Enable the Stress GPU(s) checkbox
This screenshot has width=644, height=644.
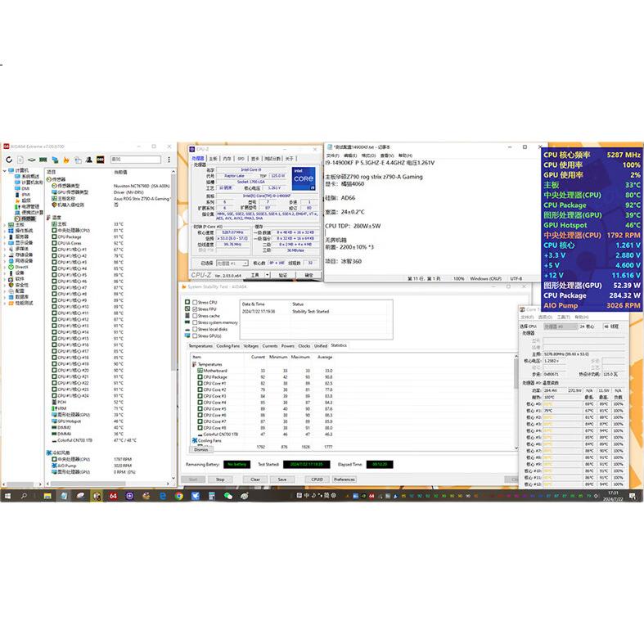(x=195, y=336)
